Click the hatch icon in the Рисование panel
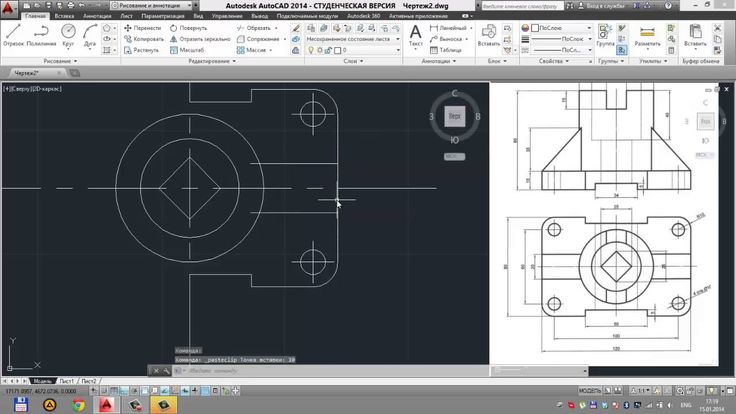This screenshot has height=414, width=736. (x=107, y=50)
